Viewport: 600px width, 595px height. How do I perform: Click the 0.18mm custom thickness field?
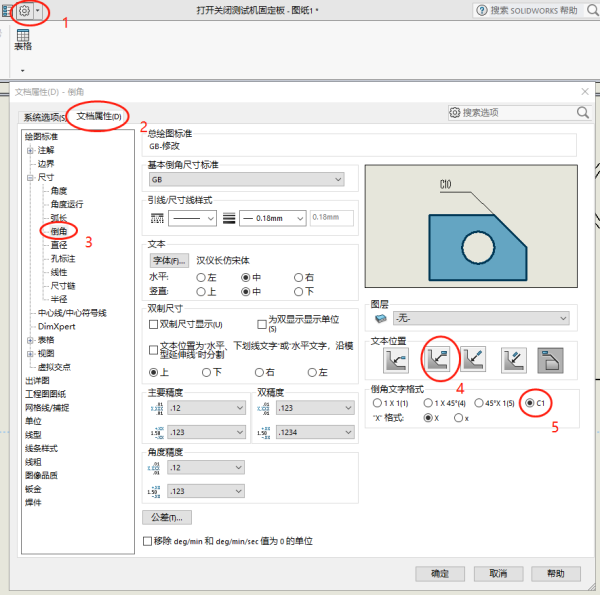click(x=332, y=218)
